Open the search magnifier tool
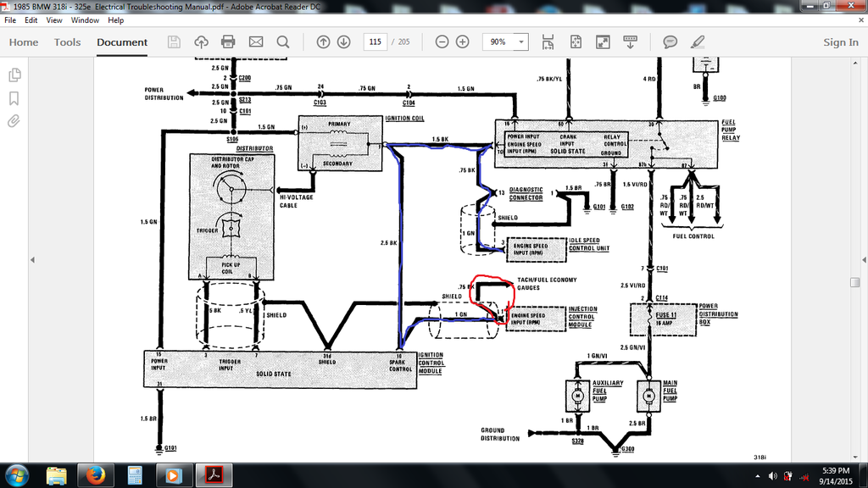Image resolution: width=868 pixels, height=488 pixels. click(283, 42)
